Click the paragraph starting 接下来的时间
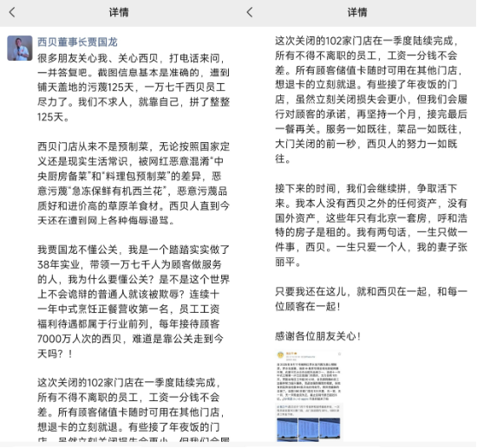 pos(371,225)
